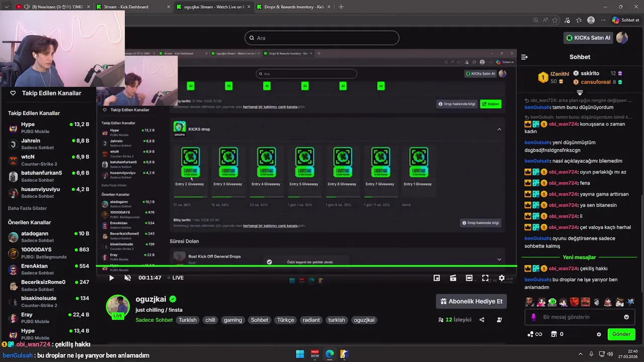Viewport: 644px width, 362px height.
Task: Open ErenAktan recommended channel
Action: (48, 269)
